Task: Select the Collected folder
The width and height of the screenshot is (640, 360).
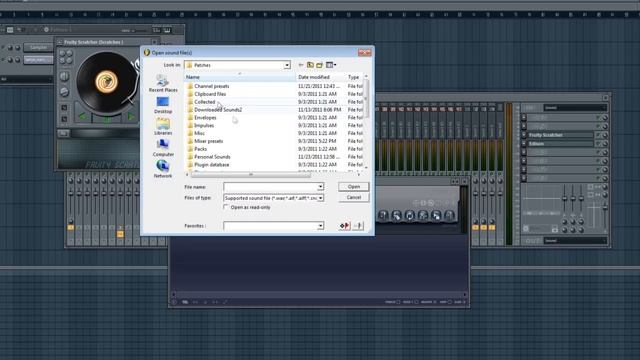Action: pyautogui.click(x=204, y=102)
